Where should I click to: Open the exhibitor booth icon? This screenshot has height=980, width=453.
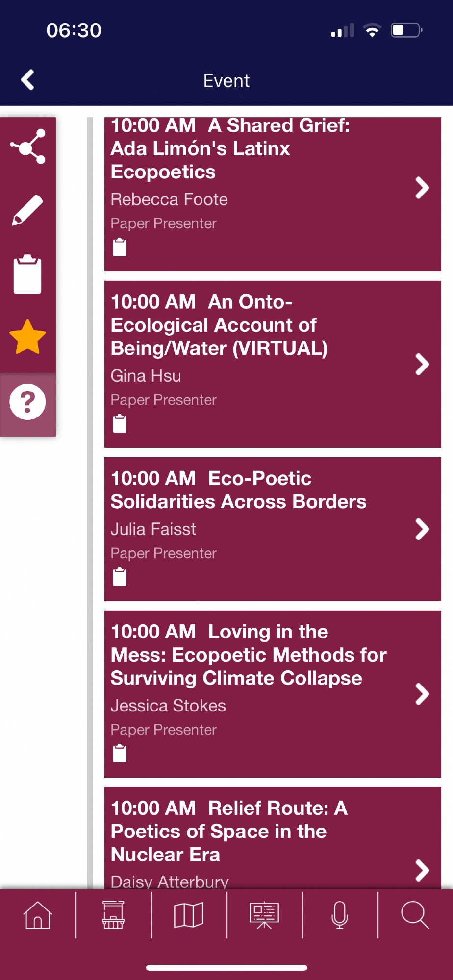click(113, 915)
